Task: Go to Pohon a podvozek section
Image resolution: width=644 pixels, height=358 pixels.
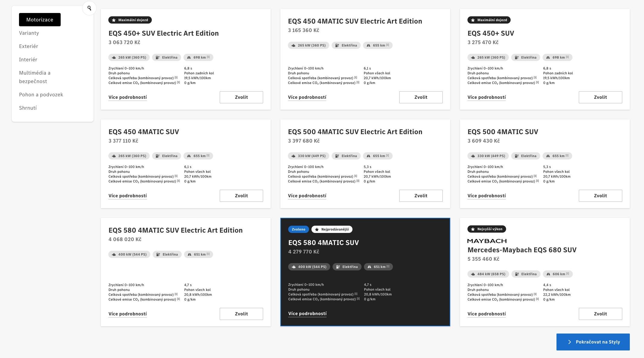Action: 41,95
